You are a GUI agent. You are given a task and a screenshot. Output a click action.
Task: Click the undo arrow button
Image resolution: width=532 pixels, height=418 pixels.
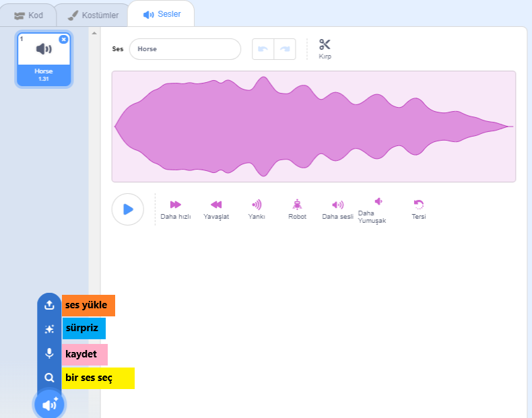pyautogui.click(x=263, y=49)
